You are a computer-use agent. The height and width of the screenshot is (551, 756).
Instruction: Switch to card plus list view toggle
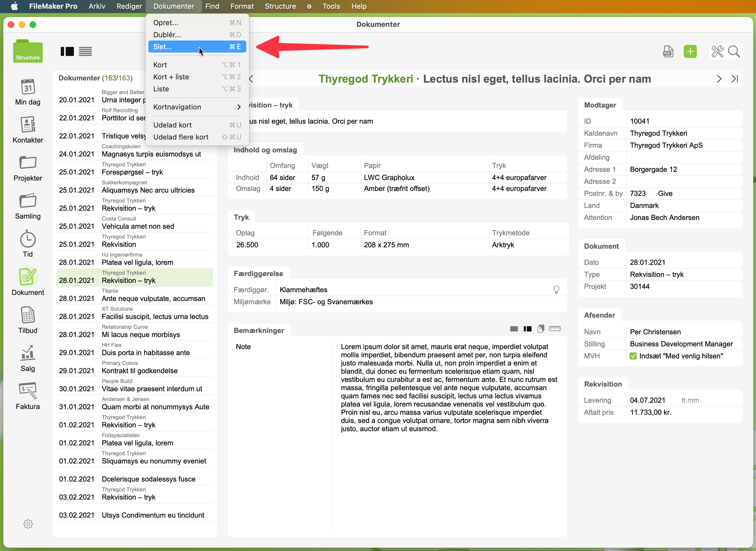click(x=67, y=52)
